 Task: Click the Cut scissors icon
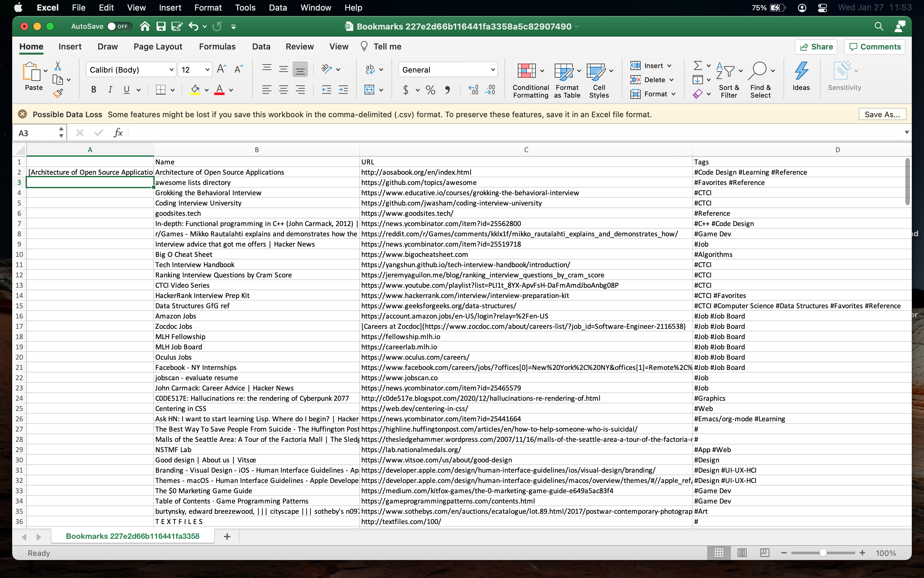point(58,66)
